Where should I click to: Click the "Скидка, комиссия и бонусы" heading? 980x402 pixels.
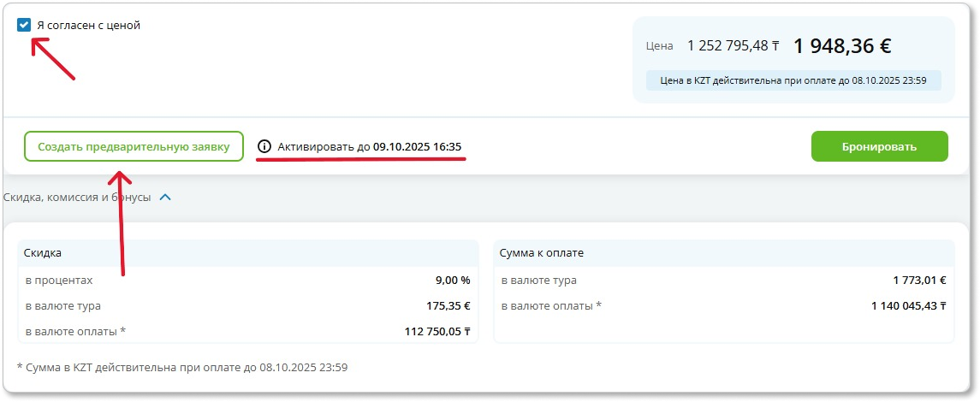(78, 198)
